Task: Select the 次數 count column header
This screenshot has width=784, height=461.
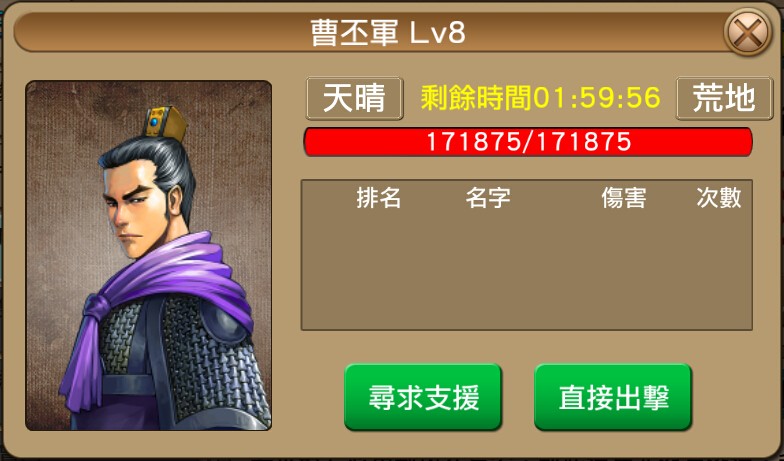Action: 718,198
